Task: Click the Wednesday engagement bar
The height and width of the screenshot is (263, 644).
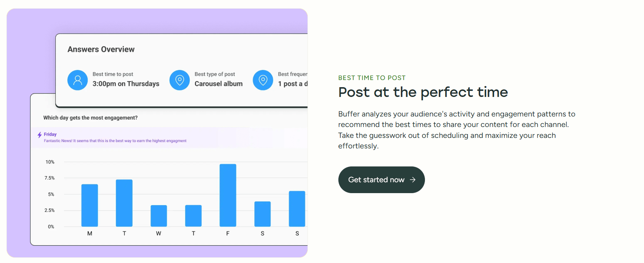Action: (x=158, y=215)
